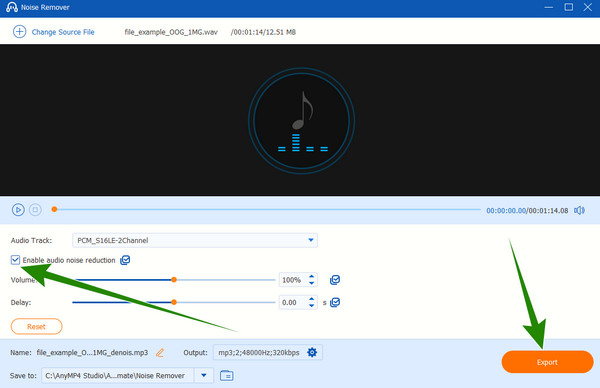Click the Reset button
Image resolution: width=600 pixels, height=388 pixels.
(36, 326)
